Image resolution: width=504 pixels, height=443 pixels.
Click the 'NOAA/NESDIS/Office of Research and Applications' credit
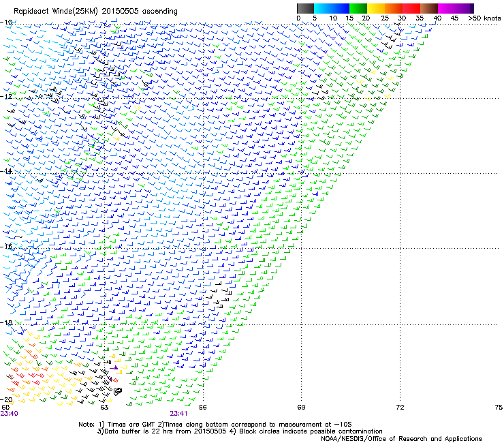pyautogui.click(x=401, y=439)
